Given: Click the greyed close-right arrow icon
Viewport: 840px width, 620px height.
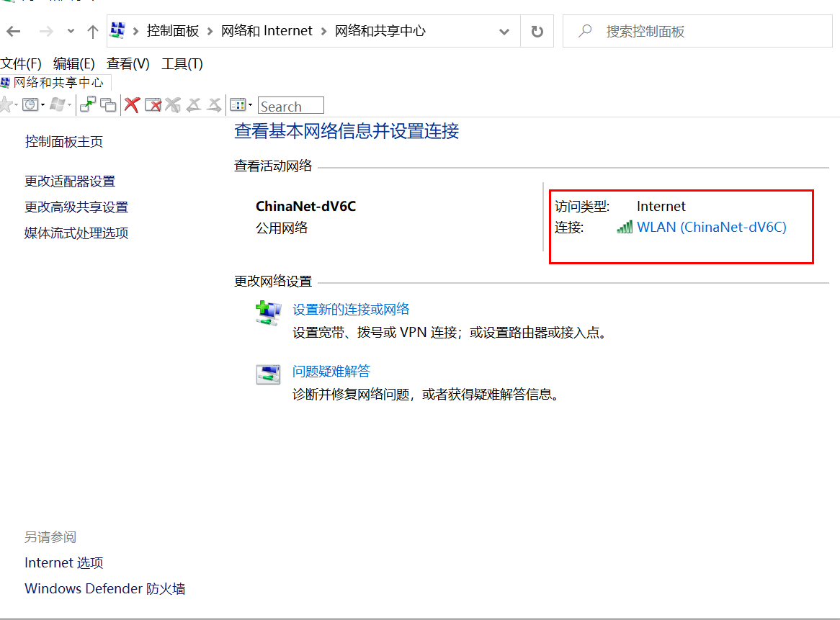Looking at the screenshot, I should (214, 105).
